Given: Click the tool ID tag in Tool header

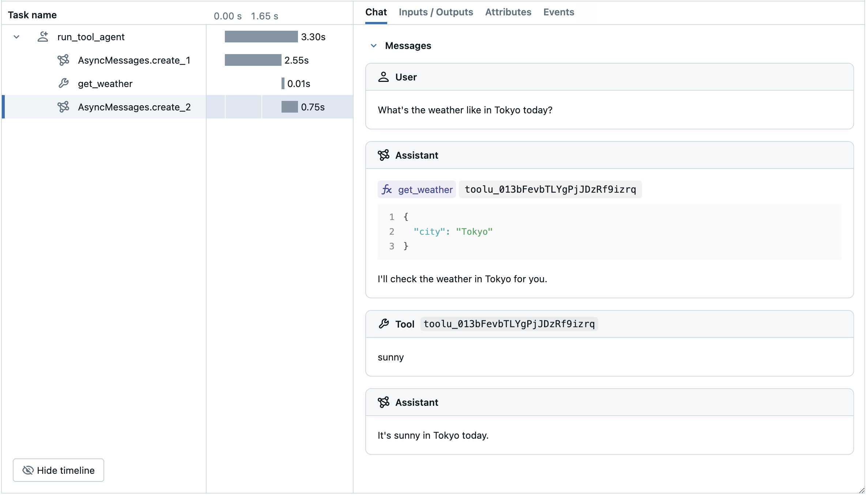Looking at the screenshot, I should coord(509,324).
